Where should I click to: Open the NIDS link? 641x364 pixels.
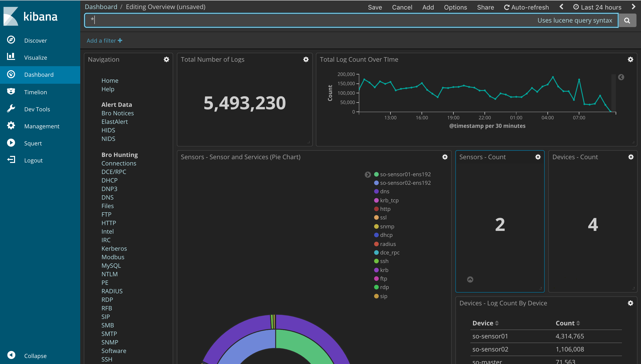click(108, 139)
